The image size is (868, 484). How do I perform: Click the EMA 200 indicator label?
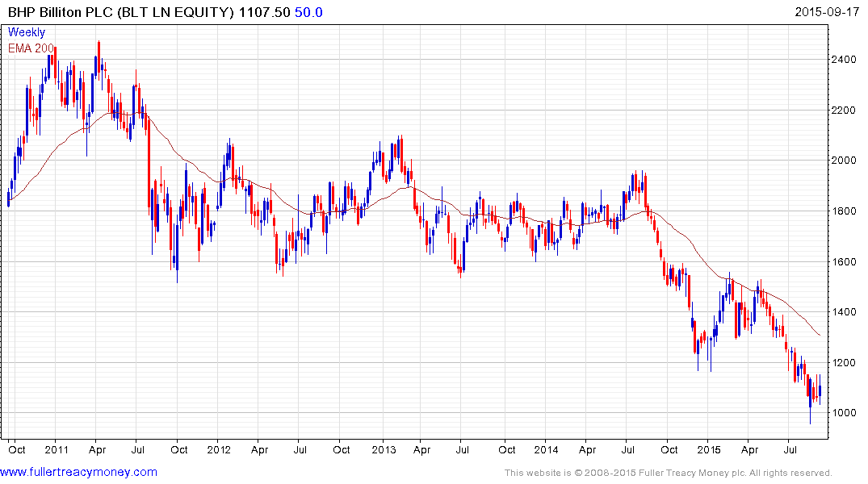click(x=31, y=48)
